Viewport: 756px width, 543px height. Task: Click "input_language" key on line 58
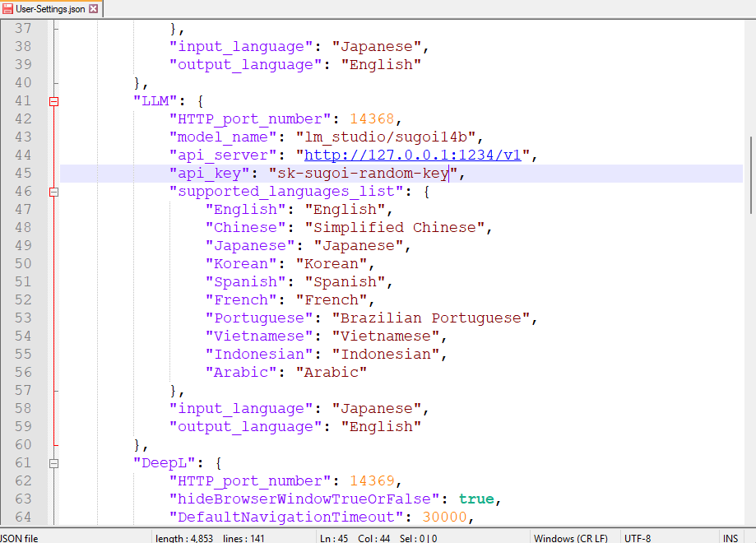pos(241,409)
